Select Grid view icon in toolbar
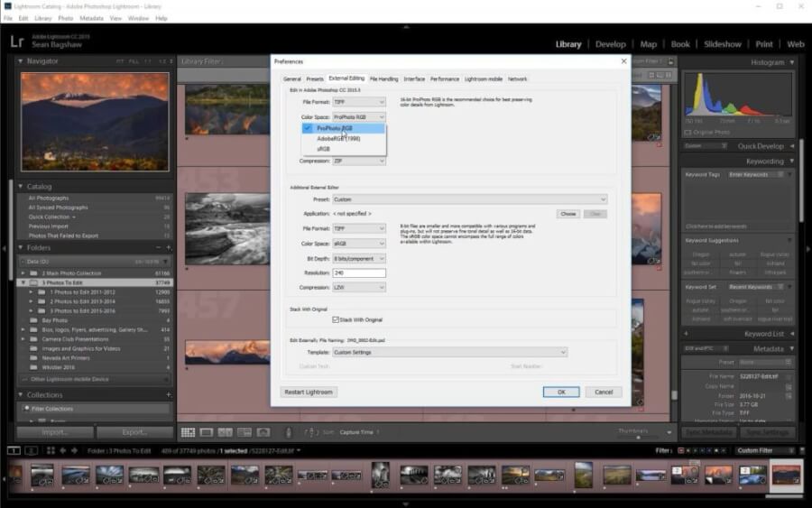Image resolution: width=812 pixels, height=508 pixels. (188, 432)
